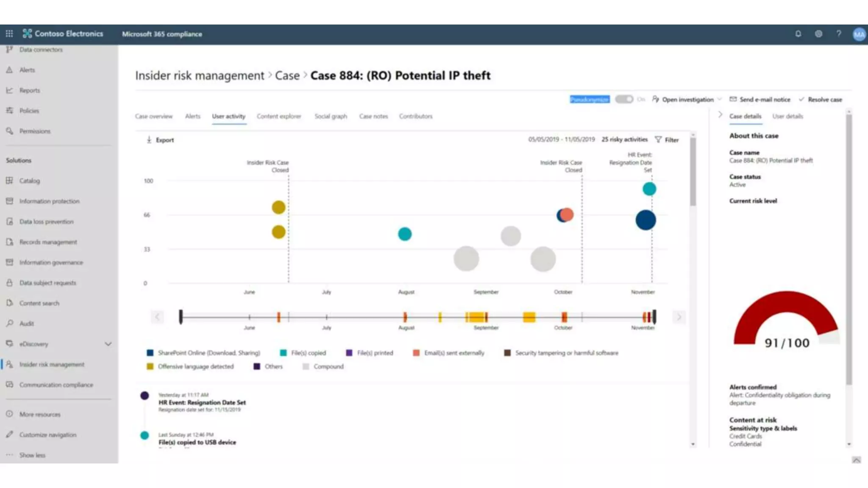The image size is (868, 488).
Task: Click Export download icon
Action: [x=149, y=140]
